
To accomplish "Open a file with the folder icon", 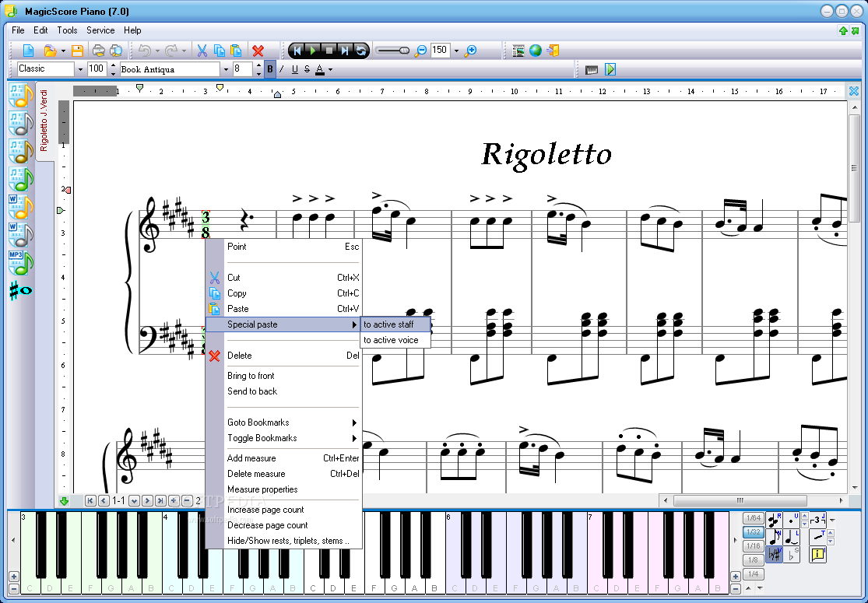I will pos(50,51).
